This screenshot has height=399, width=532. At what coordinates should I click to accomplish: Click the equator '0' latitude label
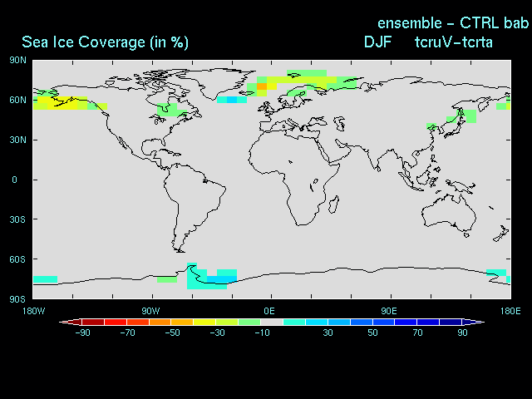tap(14, 180)
